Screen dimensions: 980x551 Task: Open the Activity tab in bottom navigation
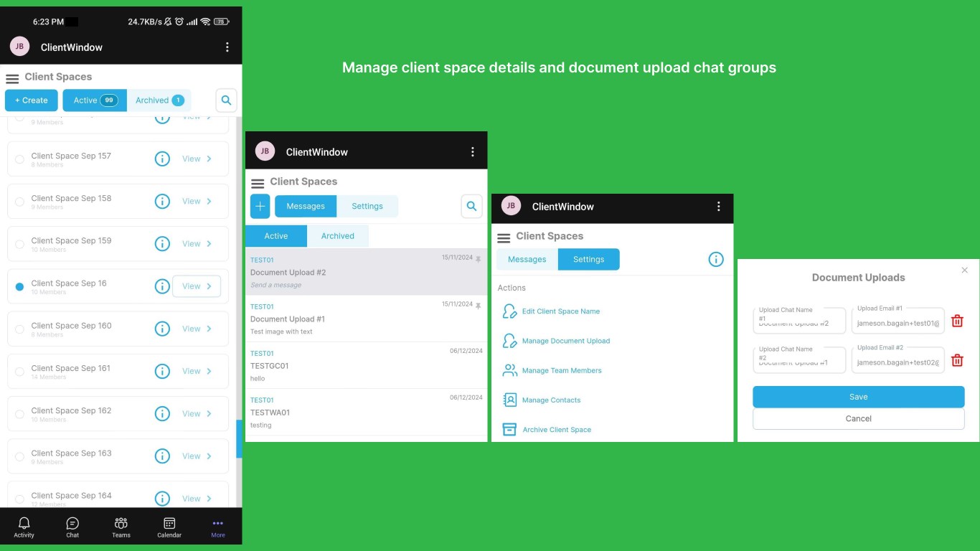tap(24, 527)
